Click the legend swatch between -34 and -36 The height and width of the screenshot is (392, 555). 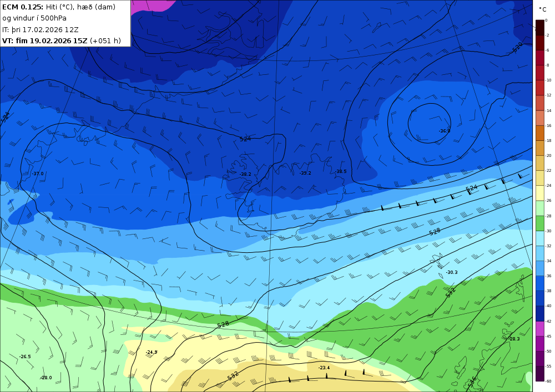[540, 268]
